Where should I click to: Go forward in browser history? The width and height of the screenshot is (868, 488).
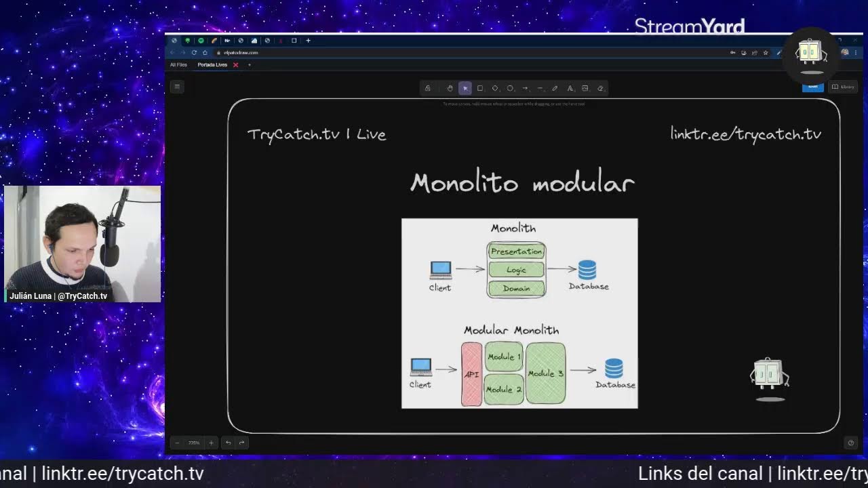(x=182, y=52)
